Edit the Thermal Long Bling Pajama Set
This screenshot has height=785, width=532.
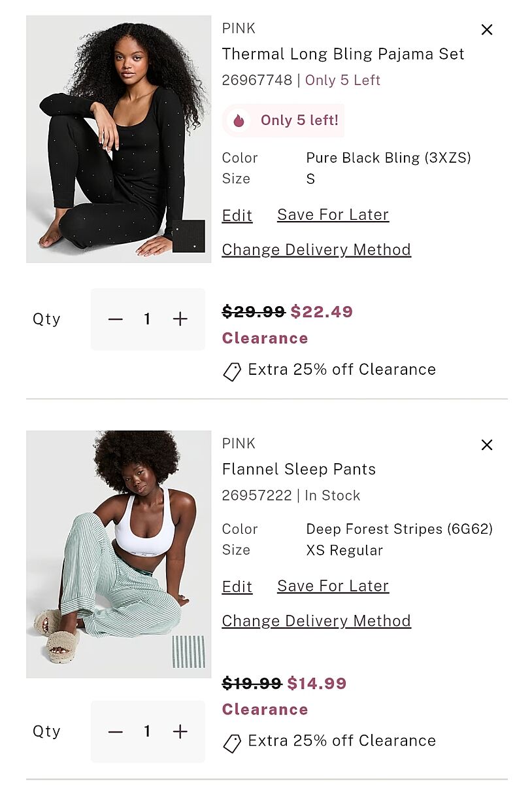click(237, 215)
